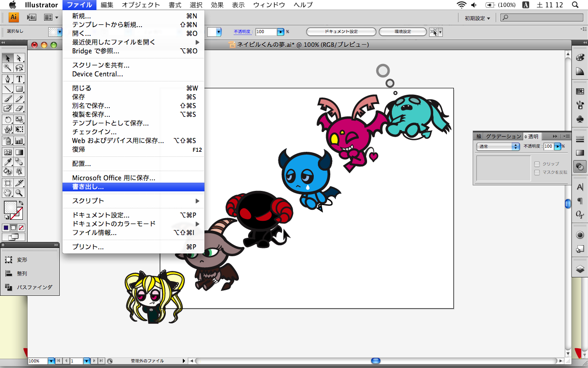
Task: Open the Paragraph panel in dock
Action: click(580, 201)
